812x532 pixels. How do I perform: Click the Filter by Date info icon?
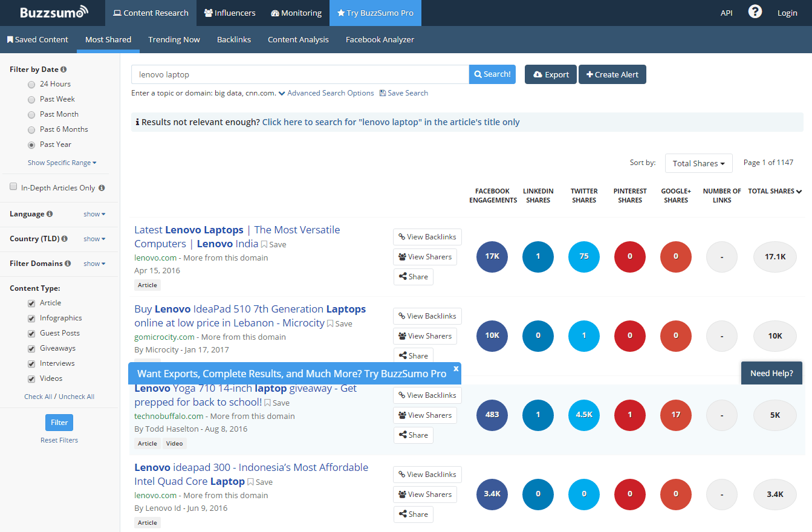click(x=63, y=70)
